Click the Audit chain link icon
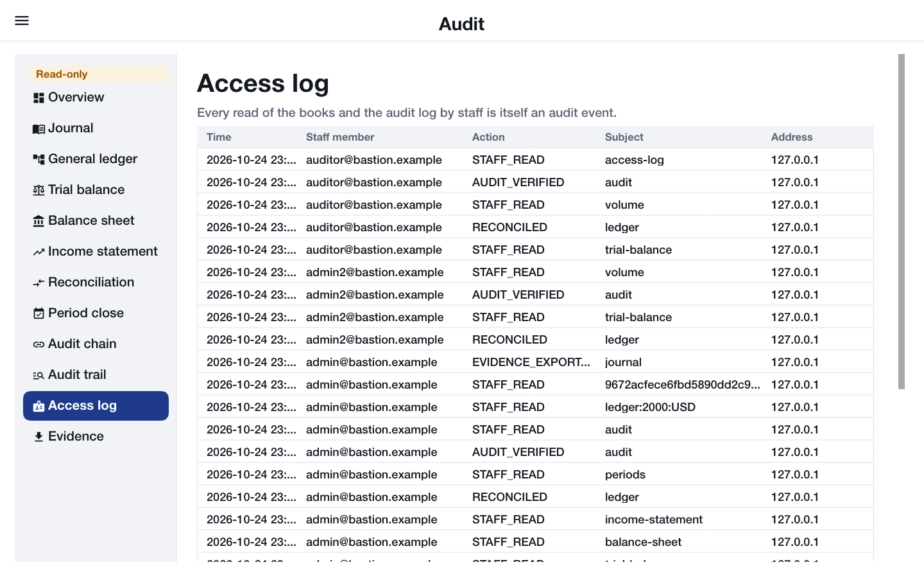Screen dimensions: 924x578 point(38,344)
